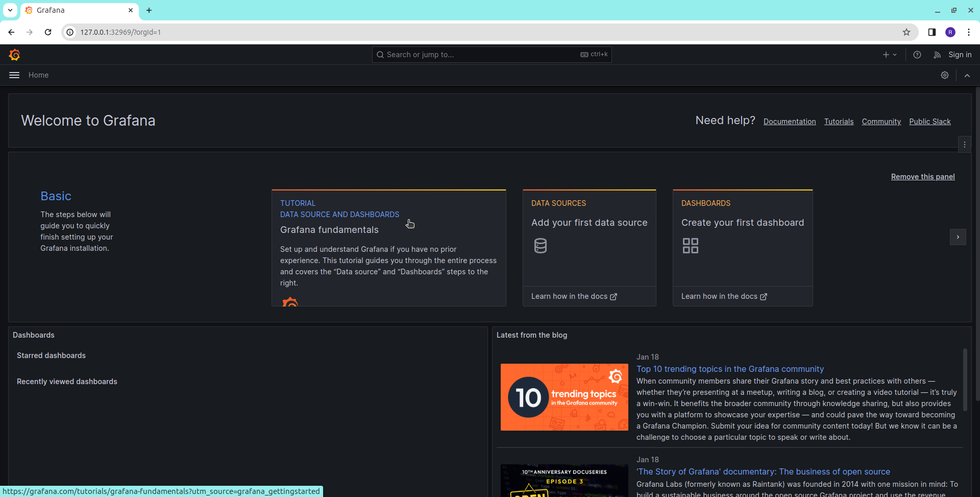The width and height of the screenshot is (980, 497).
Task: Expand the plus New dropdown
Action: coord(890,55)
